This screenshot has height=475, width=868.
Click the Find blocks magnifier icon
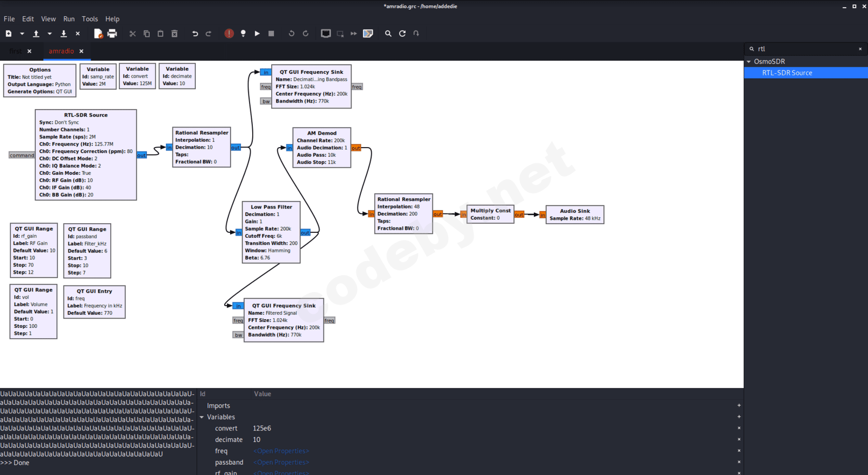coord(388,34)
